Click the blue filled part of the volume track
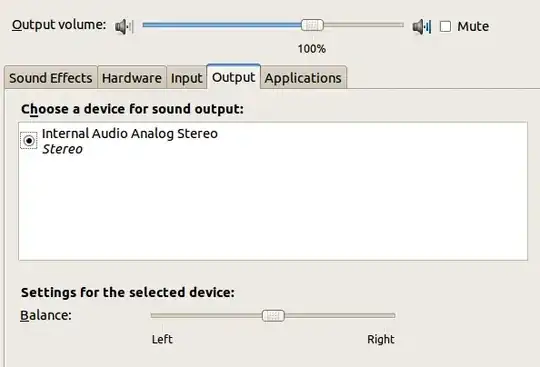This screenshot has width=540, height=367. (x=221, y=25)
